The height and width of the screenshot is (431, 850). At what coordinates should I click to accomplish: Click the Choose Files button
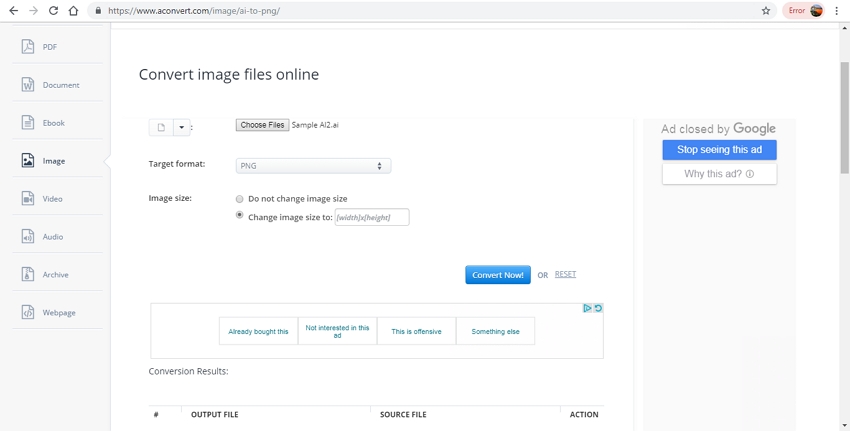(262, 125)
